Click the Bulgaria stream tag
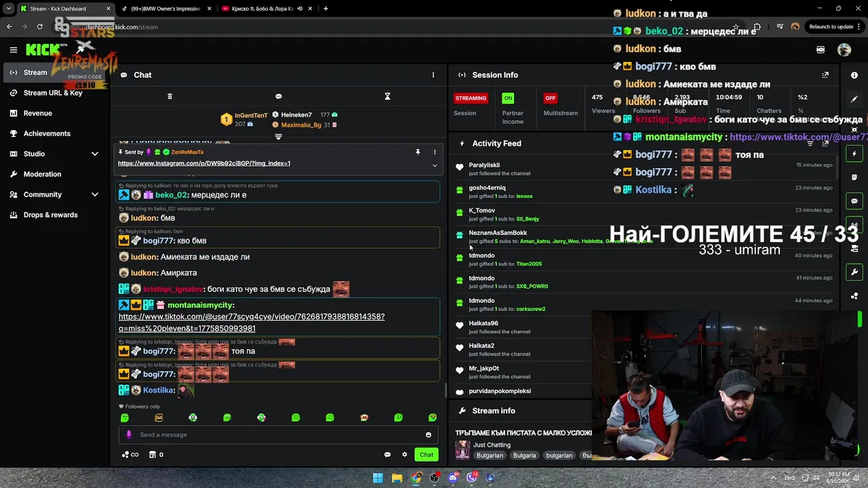Viewport: 868px width, 488px height. coord(524,455)
